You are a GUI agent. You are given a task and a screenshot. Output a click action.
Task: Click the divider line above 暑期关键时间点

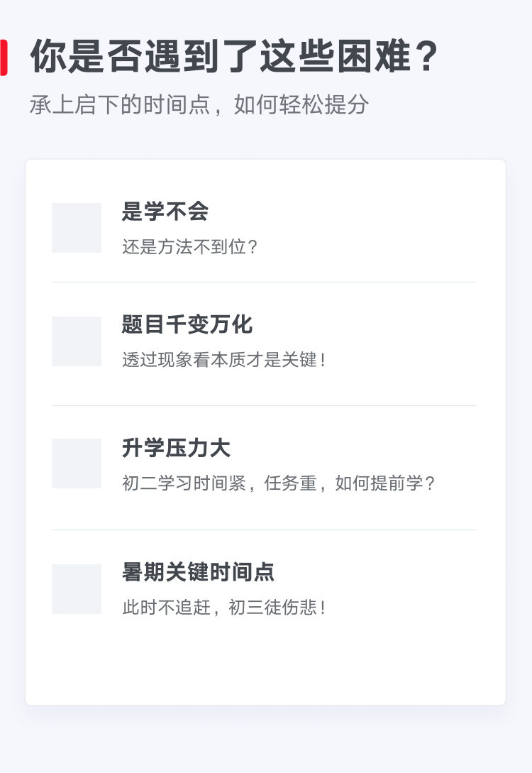click(264, 530)
